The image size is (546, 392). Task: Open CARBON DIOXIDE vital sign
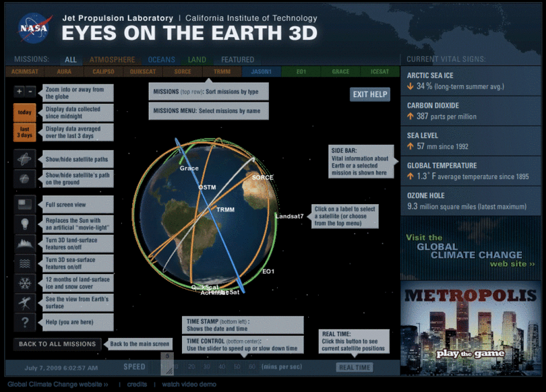(471, 111)
